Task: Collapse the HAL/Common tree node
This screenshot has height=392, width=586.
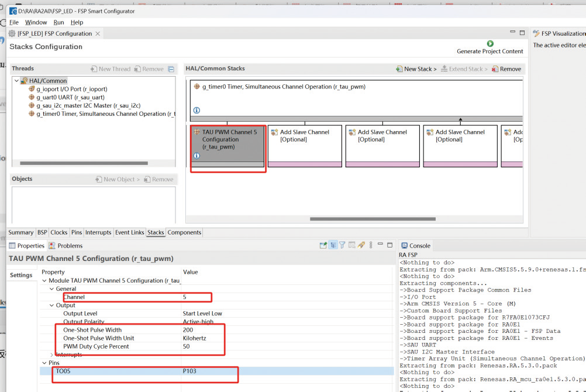Action: click(16, 81)
